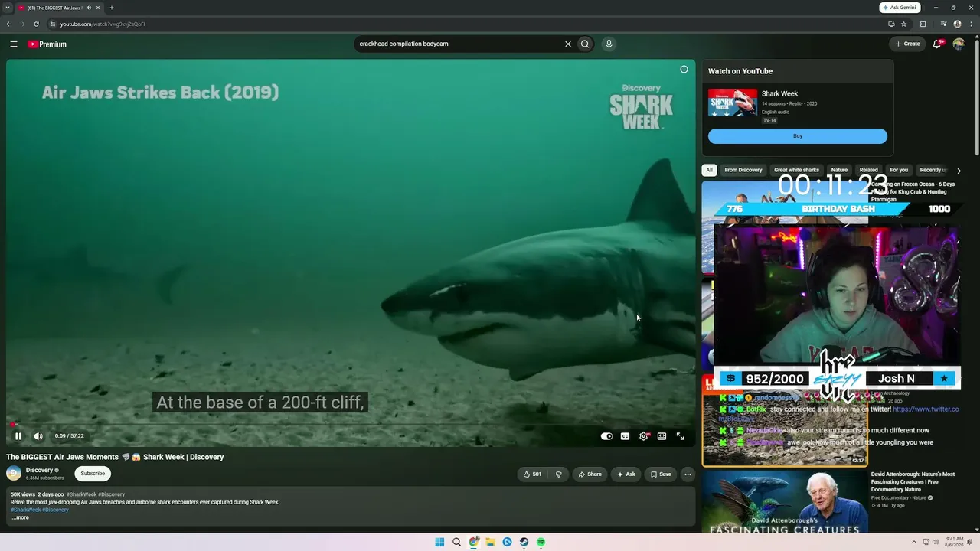The height and width of the screenshot is (551, 980).
Task: Open the David Attenborough video thumbnail
Action: 785,501
